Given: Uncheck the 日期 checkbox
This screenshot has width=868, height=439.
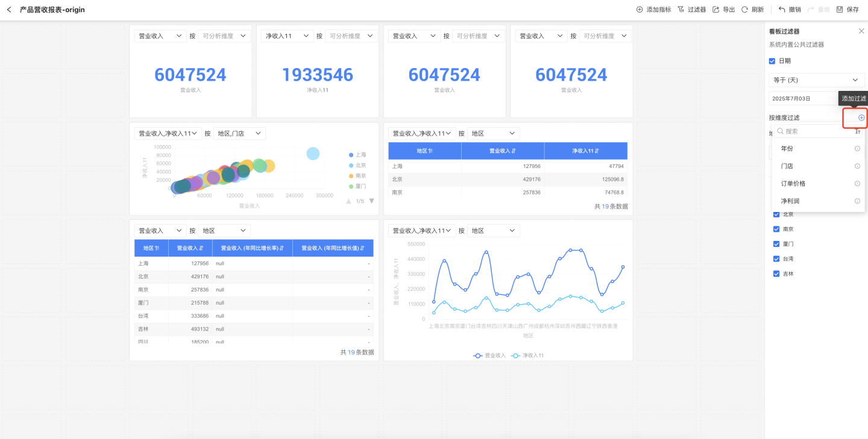Looking at the screenshot, I should pos(772,61).
